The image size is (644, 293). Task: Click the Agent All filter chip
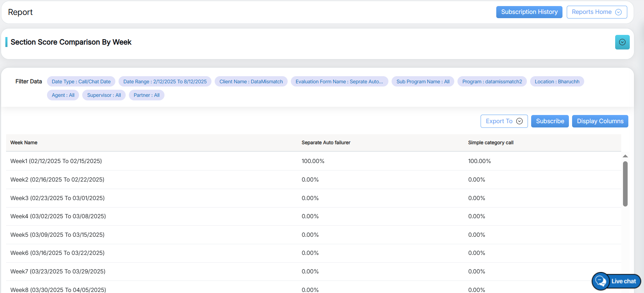(x=63, y=95)
